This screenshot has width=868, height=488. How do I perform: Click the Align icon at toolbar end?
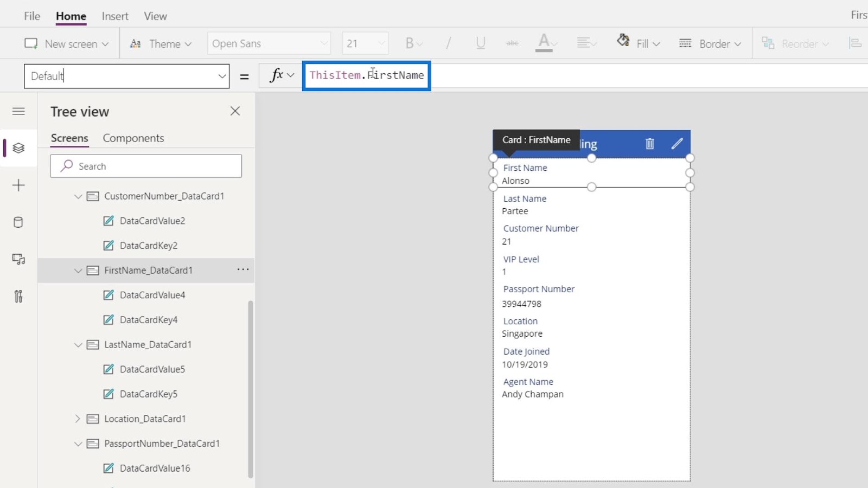(855, 43)
